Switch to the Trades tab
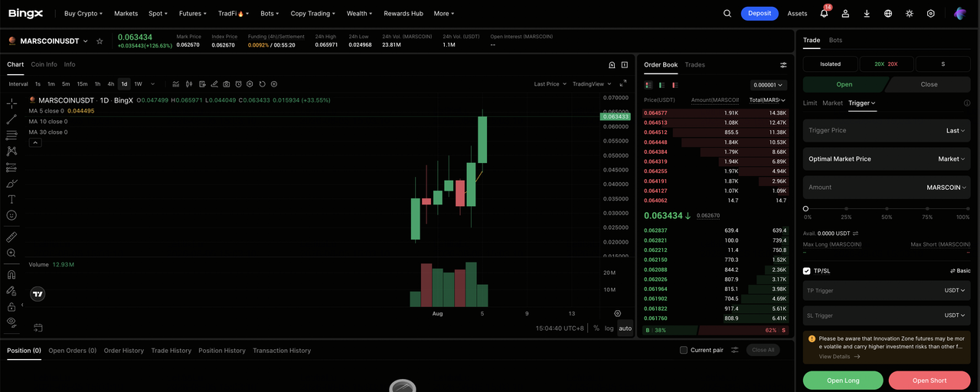This screenshot has width=980, height=392. click(x=695, y=65)
